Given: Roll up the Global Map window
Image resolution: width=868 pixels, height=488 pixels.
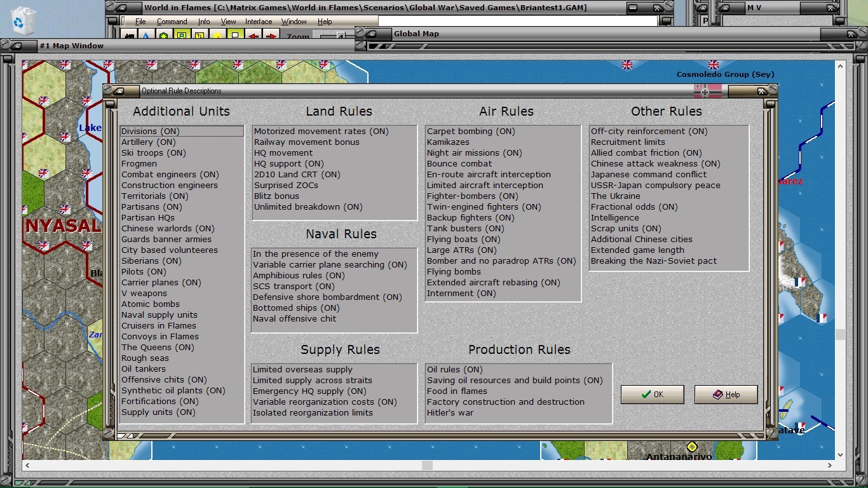Looking at the screenshot, I should pyautogui.click(x=371, y=34).
